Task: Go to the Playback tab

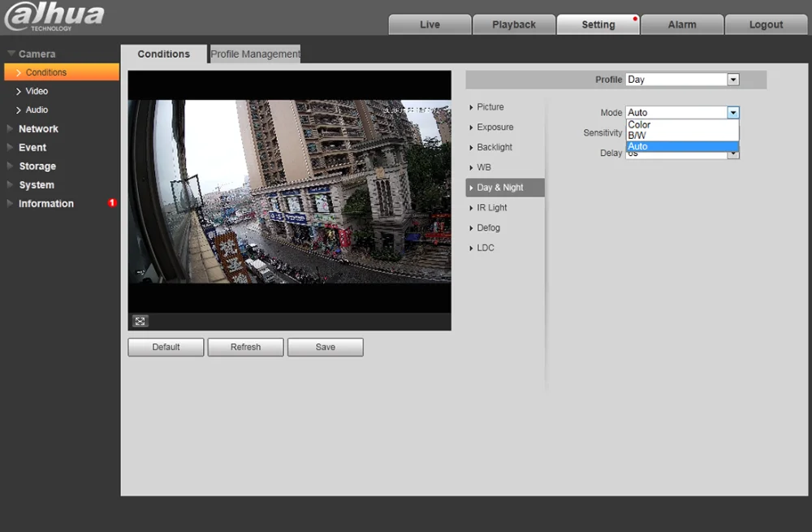Action: (514, 24)
